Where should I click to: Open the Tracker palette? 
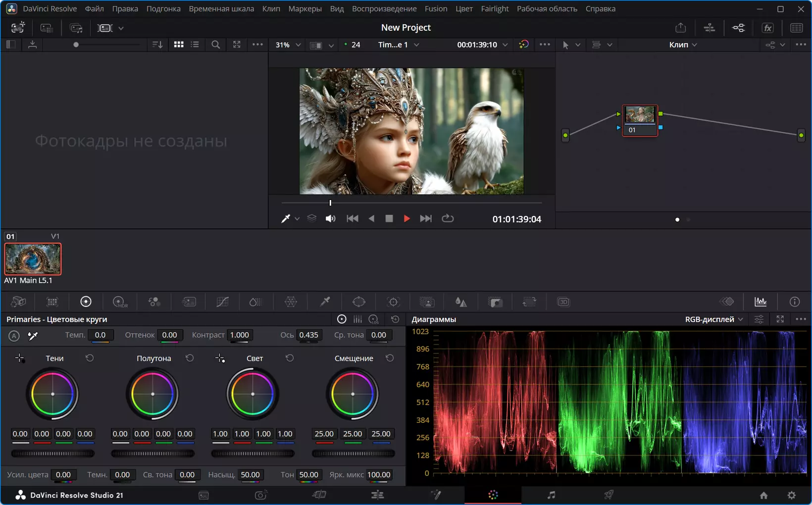393,302
